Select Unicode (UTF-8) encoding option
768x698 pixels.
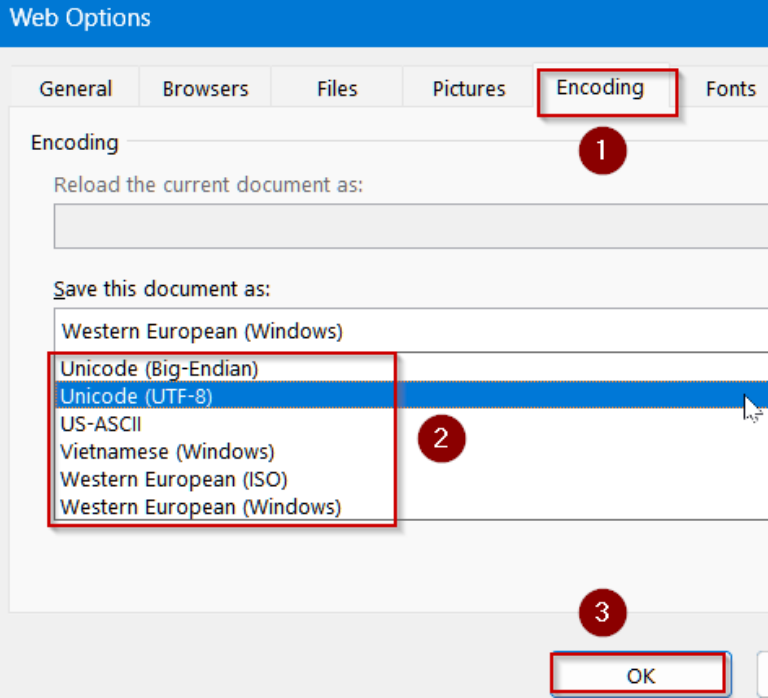137,396
